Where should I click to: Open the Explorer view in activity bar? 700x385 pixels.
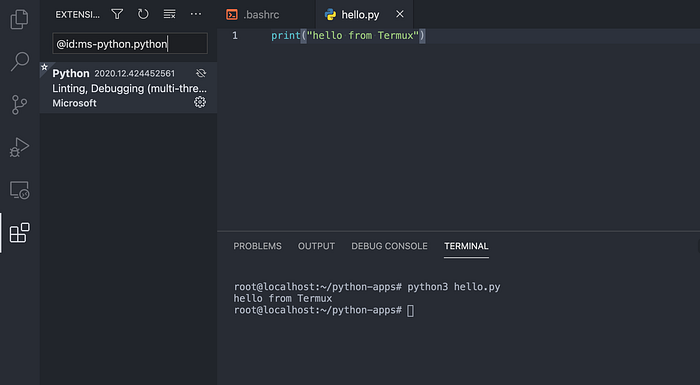(x=19, y=19)
